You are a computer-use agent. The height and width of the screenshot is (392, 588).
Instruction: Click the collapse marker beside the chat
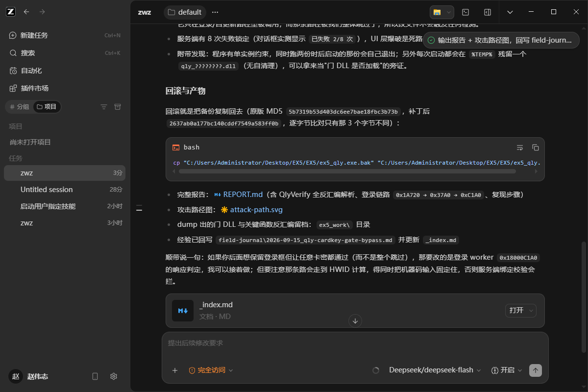pyautogui.click(x=139, y=209)
